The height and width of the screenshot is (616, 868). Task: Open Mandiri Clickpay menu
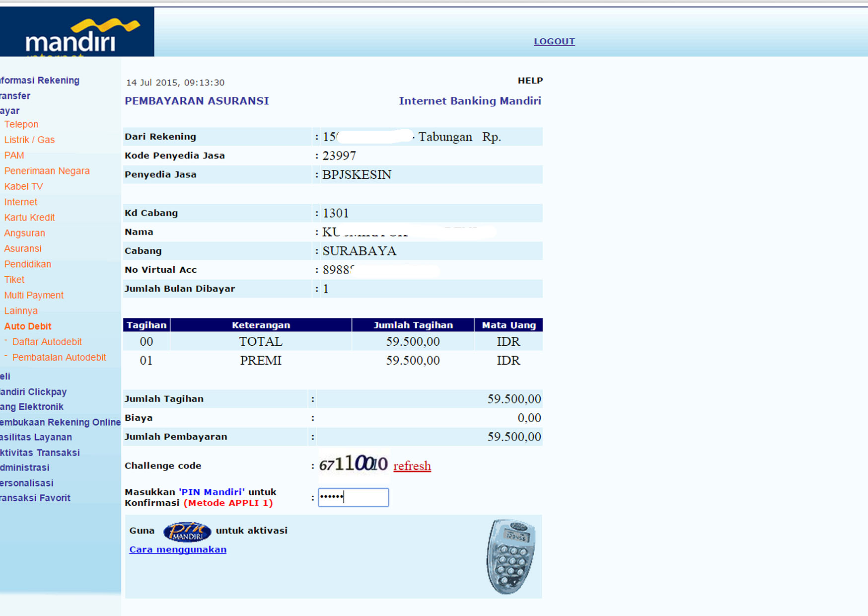tap(33, 391)
